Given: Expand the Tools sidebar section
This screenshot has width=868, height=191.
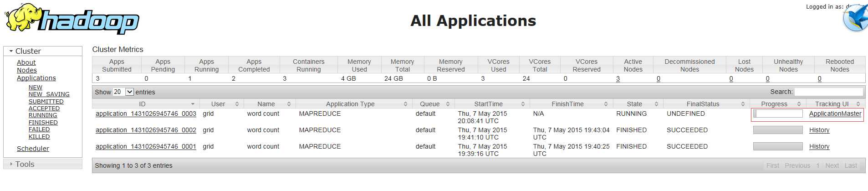Looking at the screenshot, I should (11, 164).
